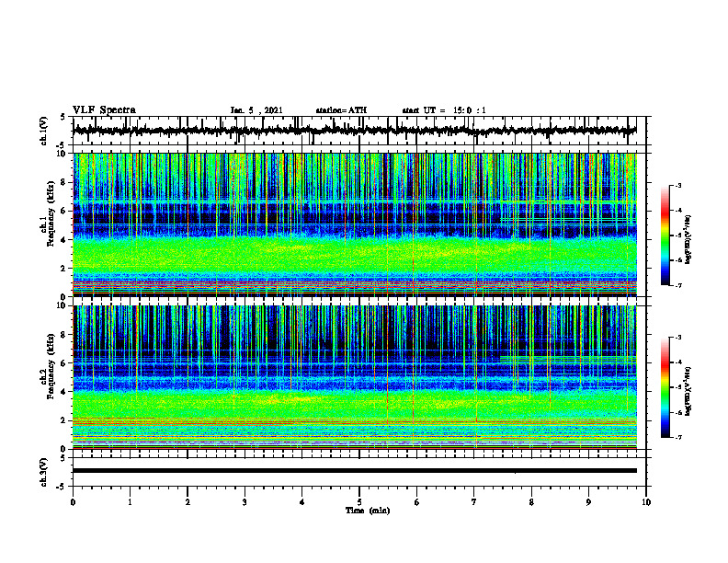Select the ch.1 spectrogram color bar
Image resolution: width=728 pixels, height=563 pixels.
point(665,236)
